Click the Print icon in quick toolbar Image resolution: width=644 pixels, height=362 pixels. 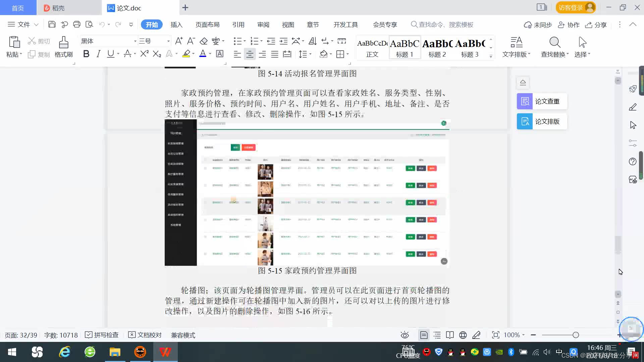tap(77, 24)
